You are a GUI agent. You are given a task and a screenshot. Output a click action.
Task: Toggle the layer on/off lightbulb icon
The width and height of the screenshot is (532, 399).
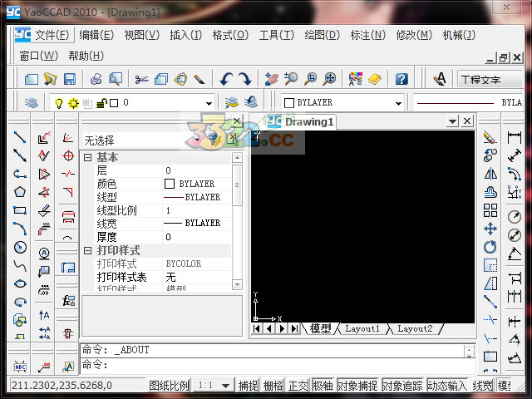tap(59, 103)
